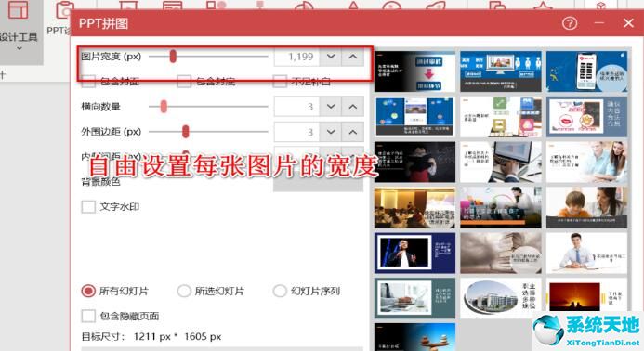Open the 背景颜色 color swatch
The image size is (644, 351).
[x=319, y=183]
